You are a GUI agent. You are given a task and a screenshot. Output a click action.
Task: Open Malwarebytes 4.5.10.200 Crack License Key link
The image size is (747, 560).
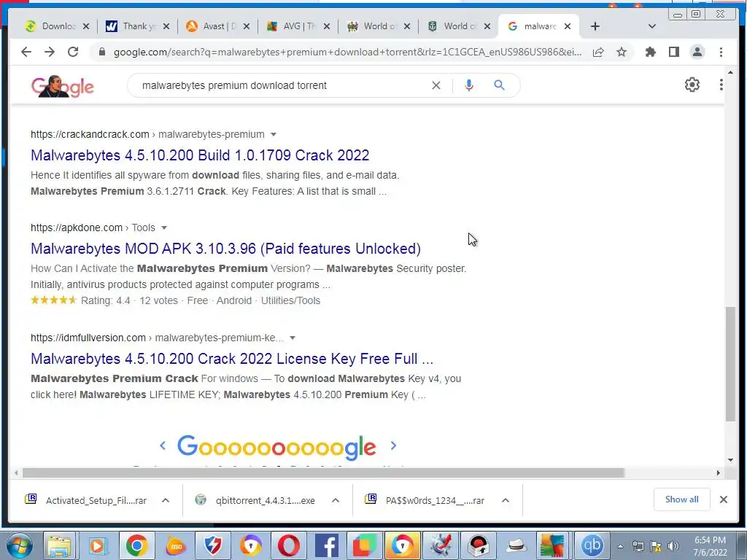[x=232, y=359]
